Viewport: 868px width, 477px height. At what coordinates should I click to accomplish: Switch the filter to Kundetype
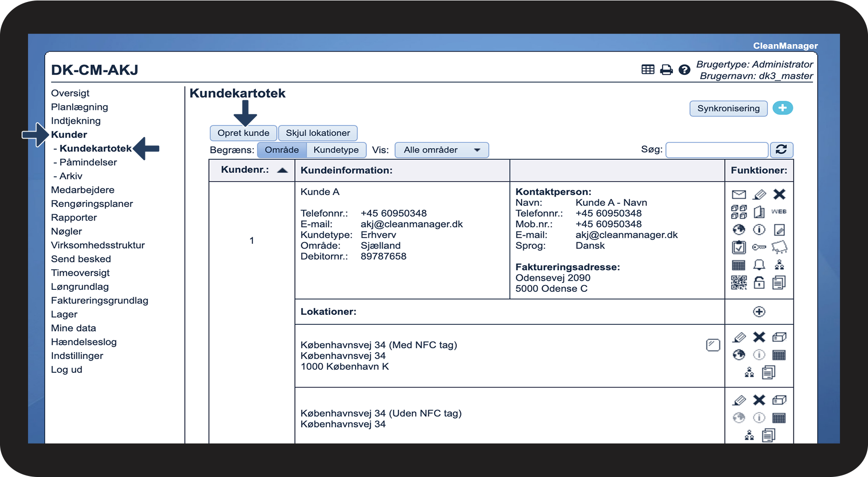coord(336,150)
